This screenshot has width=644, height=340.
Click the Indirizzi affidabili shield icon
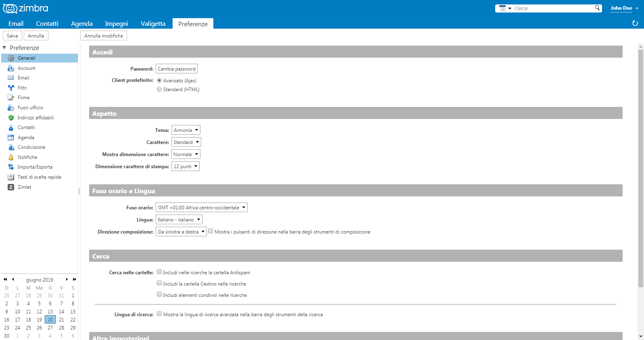(11, 118)
